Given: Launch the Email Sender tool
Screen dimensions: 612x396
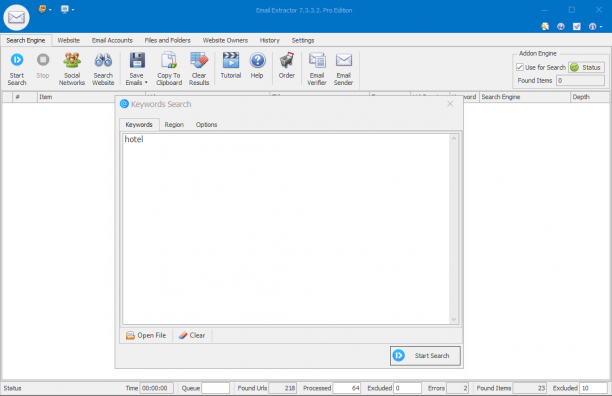Looking at the screenshot, I should (x=343, y=68).
